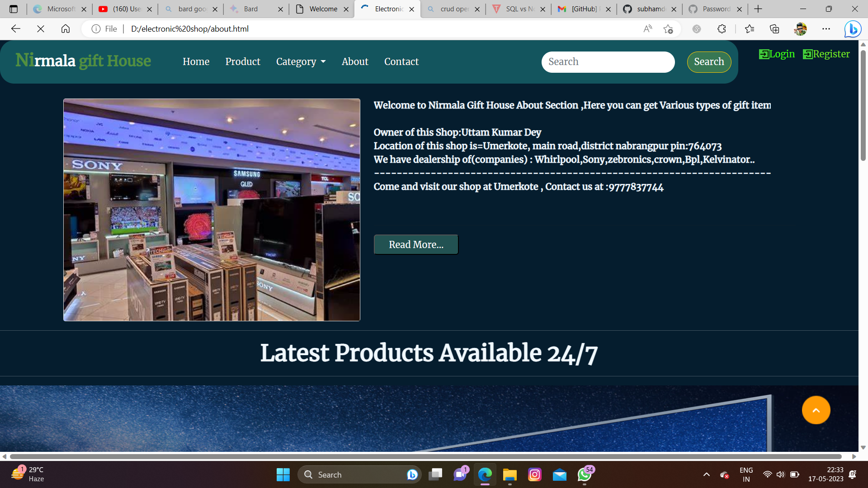The image size is (868, 488).
Task: Open WhatsApp from the taskbar
Action: pos(584,475)
